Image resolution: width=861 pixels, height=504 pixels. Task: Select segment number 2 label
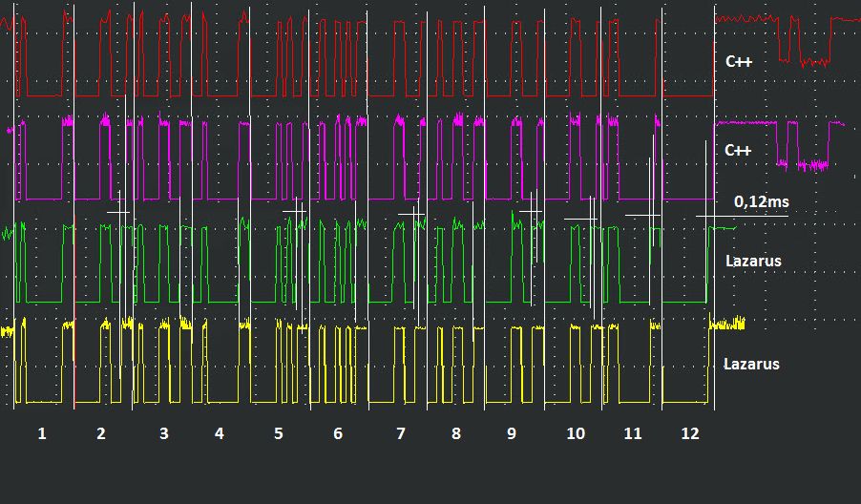coord(101,433)
